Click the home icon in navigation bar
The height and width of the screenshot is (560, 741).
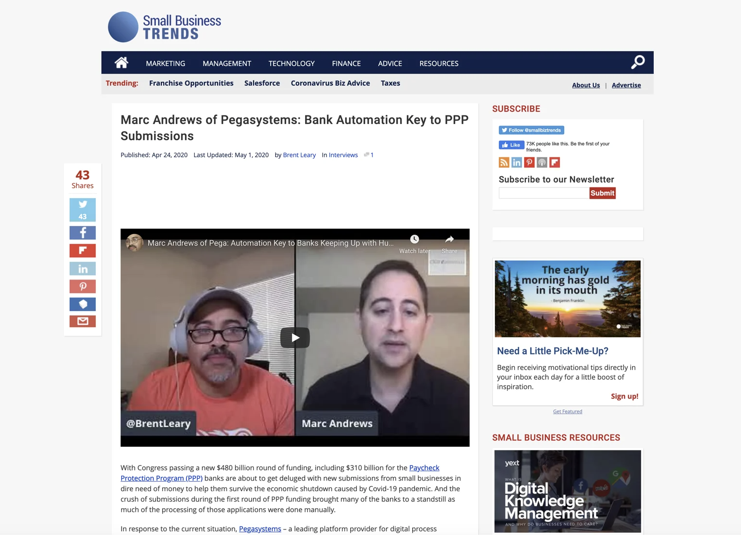[121, 63]
